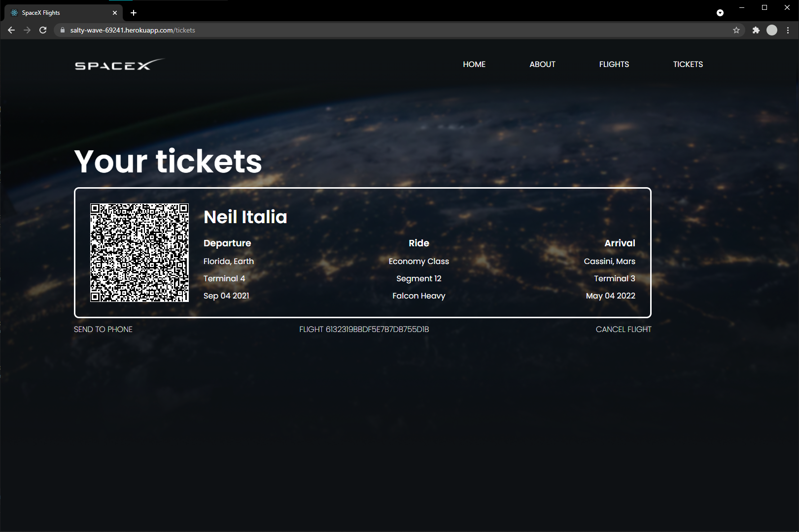This screenshot has width=799, height=532.
Task: Open the TICKETS nav link
Action: coord(688,65)
